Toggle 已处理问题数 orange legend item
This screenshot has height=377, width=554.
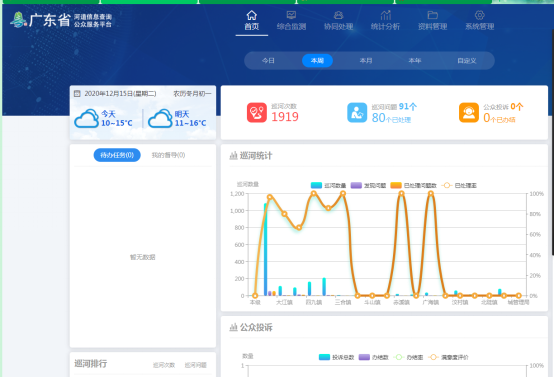413,185
